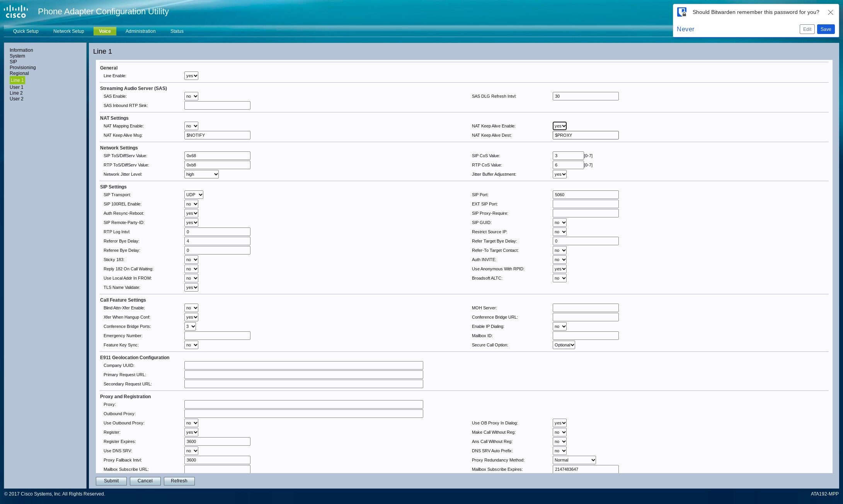Open the Line Enable dropdown
Image resolution: width=843 pixels, height=504 pixels.
tap(191, 76)
